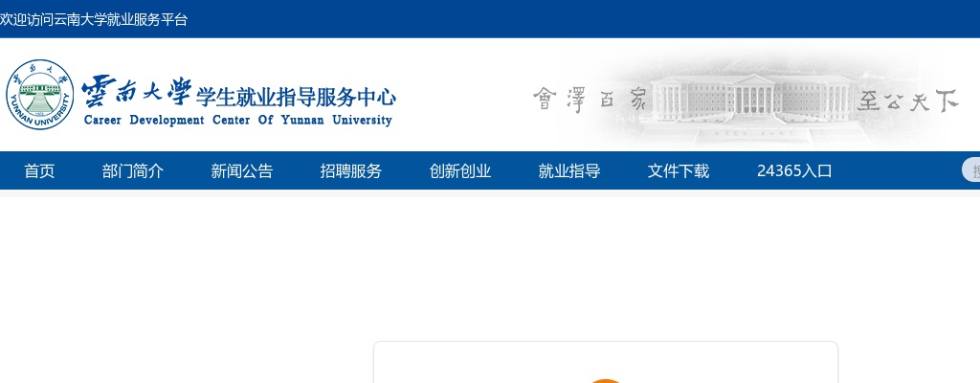The image size is (980, 383).
Task: Click the 欢迎访问云南大学就业服务平台 welcome text
Action: click(x=94, y=19)
